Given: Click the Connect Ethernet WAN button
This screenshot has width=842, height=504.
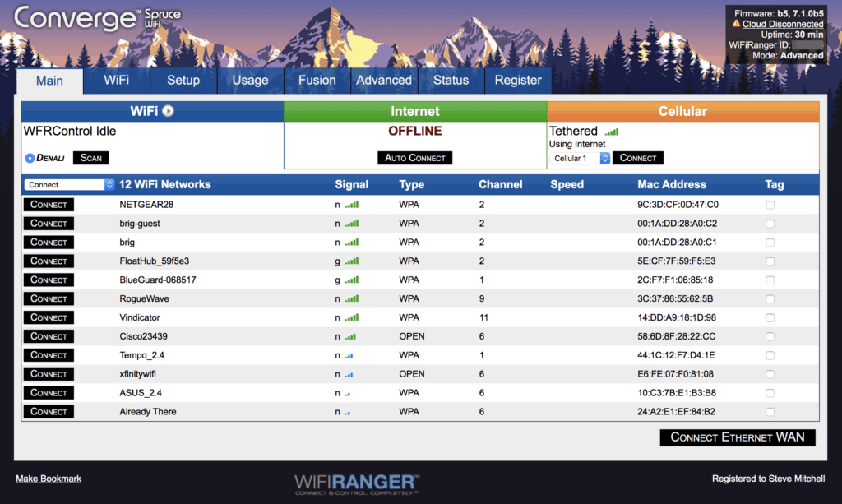Looking at the screenshot, I should (x=738, y=437).
